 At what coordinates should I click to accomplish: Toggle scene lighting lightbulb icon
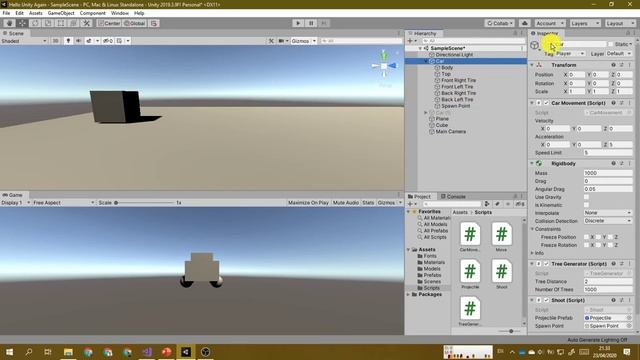[x=68, y=41]
